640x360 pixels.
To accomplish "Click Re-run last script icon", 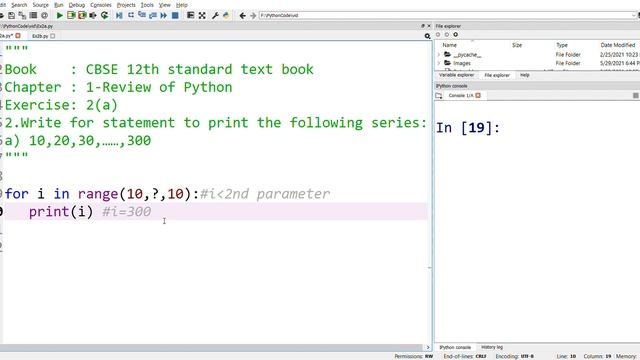I will 104,15.
